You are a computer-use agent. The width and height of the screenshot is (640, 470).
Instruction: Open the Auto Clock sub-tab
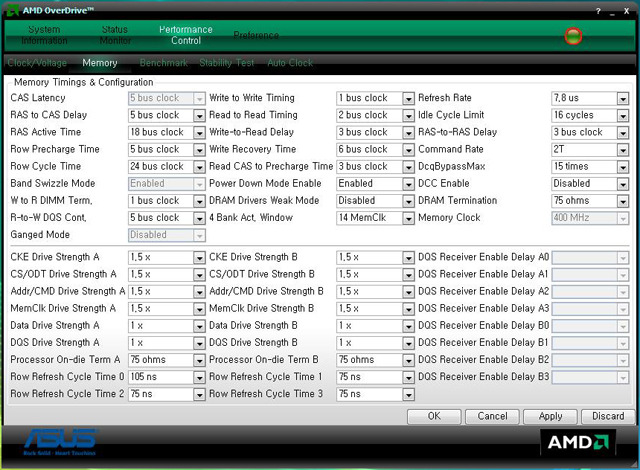(x=290, y=63)
